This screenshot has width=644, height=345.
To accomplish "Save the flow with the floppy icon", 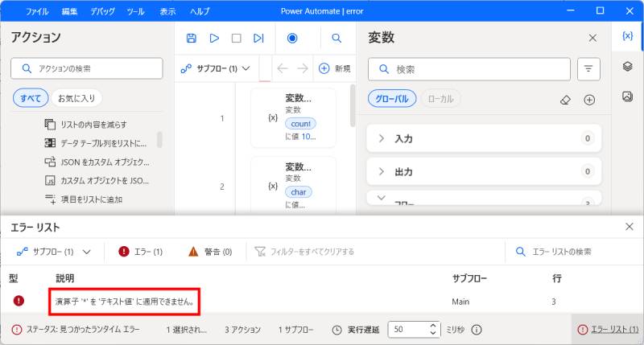I will [192, 38].
